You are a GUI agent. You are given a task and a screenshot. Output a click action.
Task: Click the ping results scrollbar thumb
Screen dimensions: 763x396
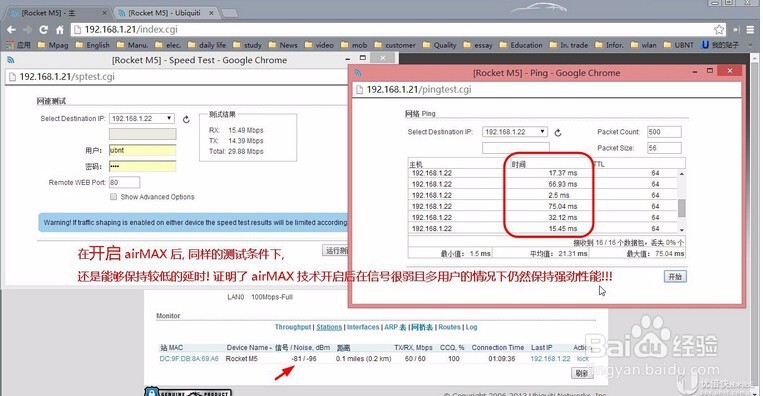pyautogui.click(x=681, y=208)
